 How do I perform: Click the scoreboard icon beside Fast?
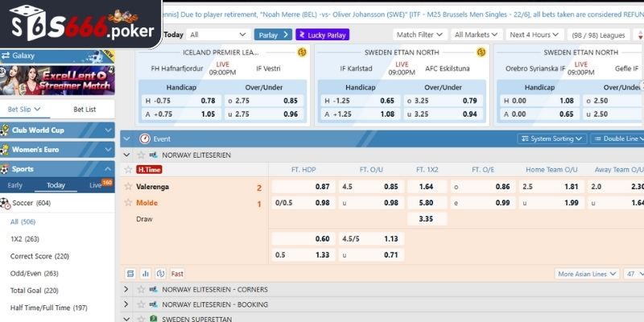coord(130,274)
